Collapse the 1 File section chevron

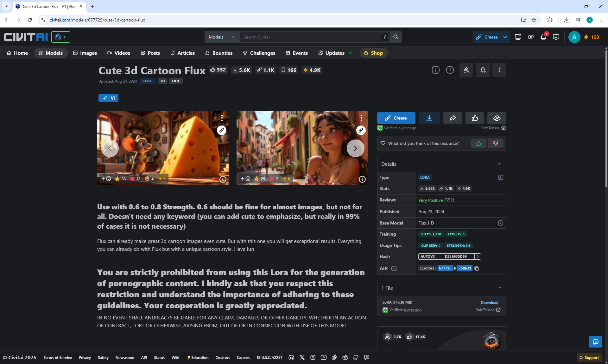click(500, 288)
